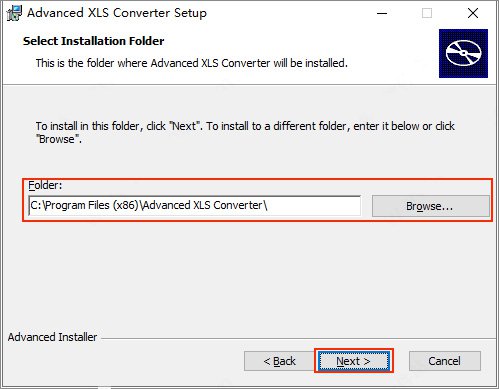Viewport: 499px width, 389px height.
Task: Click the setup installer icon in title bar
Action: [14, 13]
